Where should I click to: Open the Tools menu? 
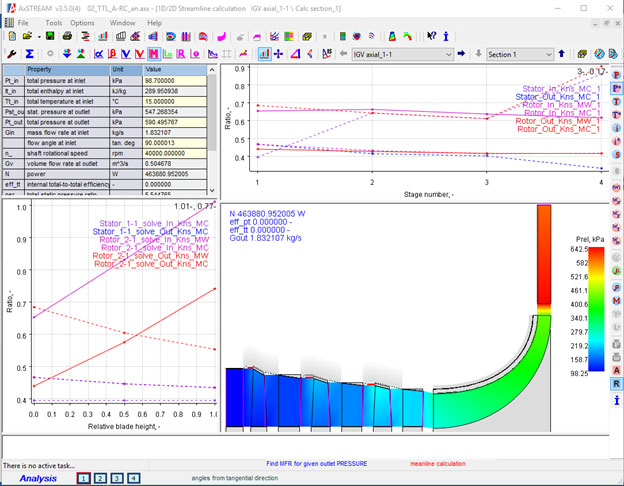54,23
